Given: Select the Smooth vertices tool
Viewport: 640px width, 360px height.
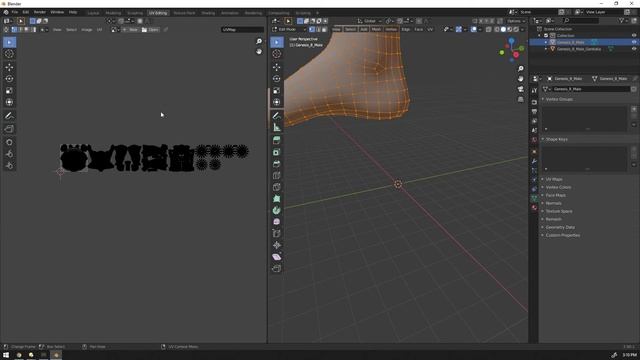Looking at the screenshot, I should [277, 222].
